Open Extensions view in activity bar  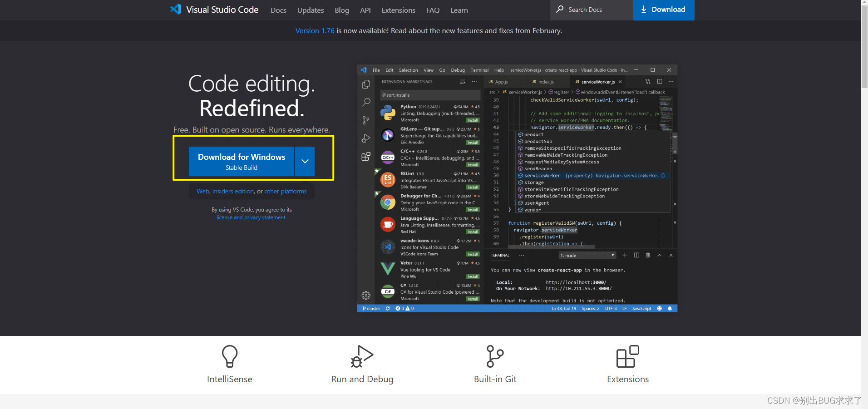(x=366, y=157)
